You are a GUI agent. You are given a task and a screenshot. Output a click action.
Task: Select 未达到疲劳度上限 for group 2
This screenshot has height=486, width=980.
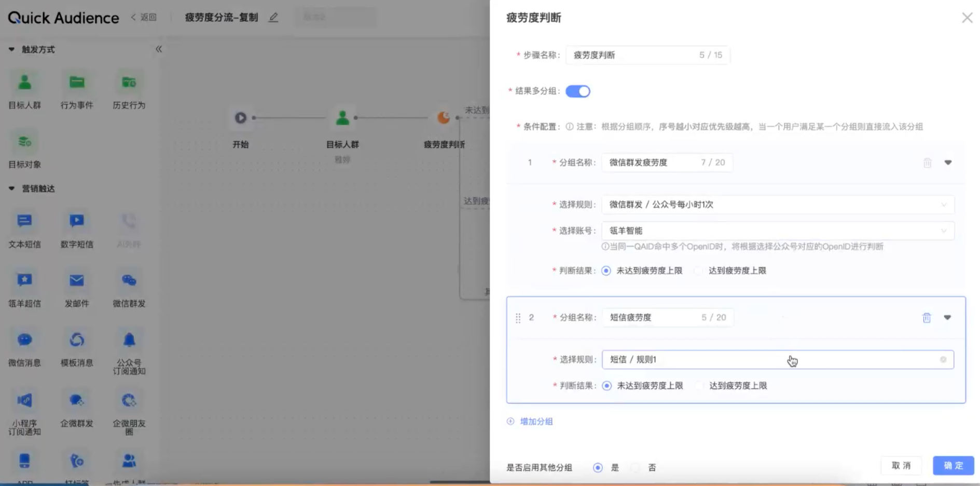click(606, 386)
